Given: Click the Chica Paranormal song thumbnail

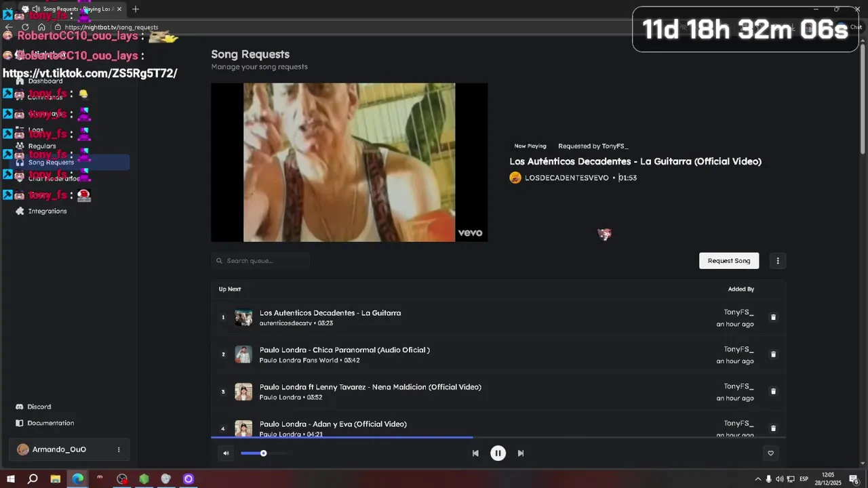Looking at the screenshot, I should click(x=243, y=354).
